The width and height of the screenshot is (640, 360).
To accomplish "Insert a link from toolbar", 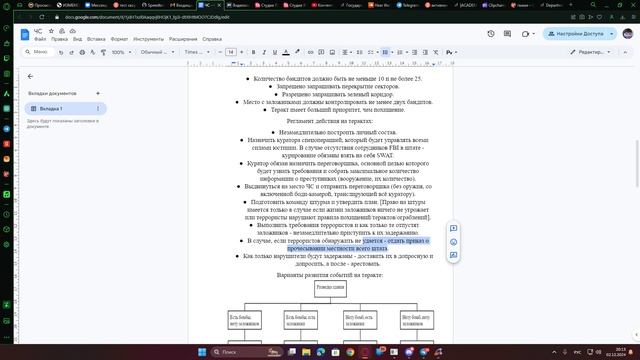I will pos(311,52).
